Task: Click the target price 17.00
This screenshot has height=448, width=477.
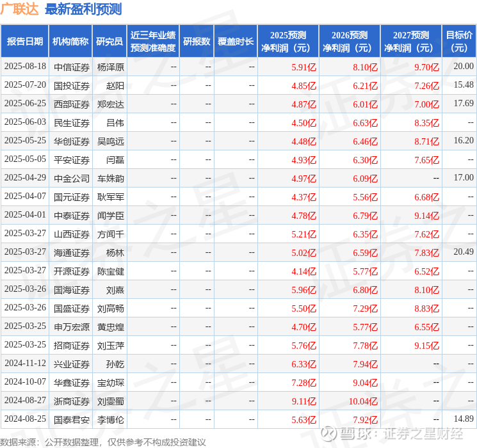Action: [x=464, y=178]
